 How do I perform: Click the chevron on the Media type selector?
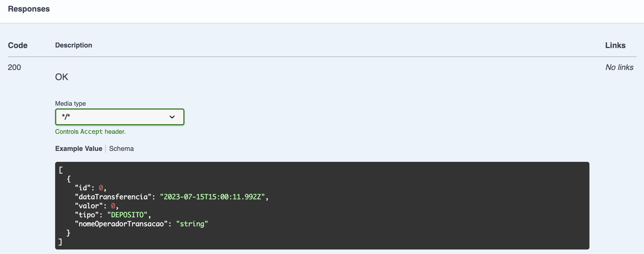[x=172, y=117]
